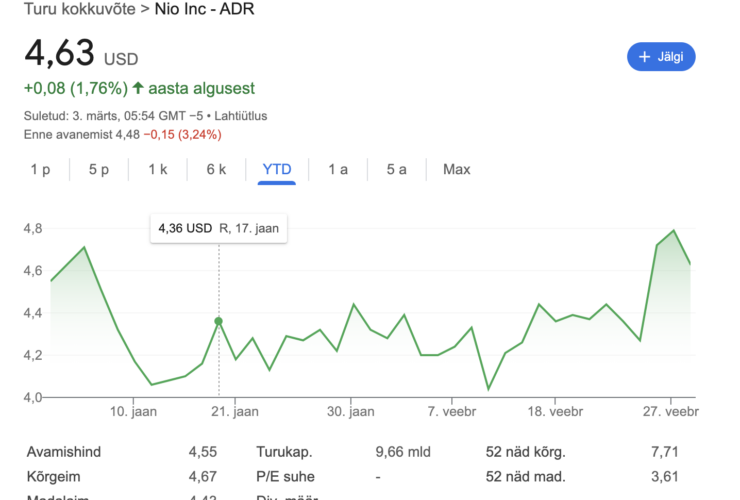Click the 52-week high value 7,71
This screenshot has height=500, width=740.
coord(664,452)
